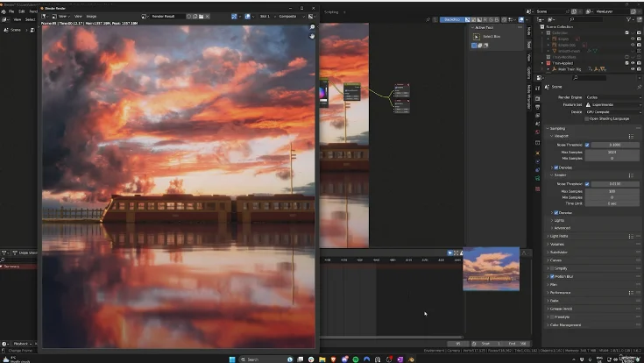The image size is (644, 363).
Task: Open the Node Wrangler sidebar tab
Action: (x=529, y=96)
